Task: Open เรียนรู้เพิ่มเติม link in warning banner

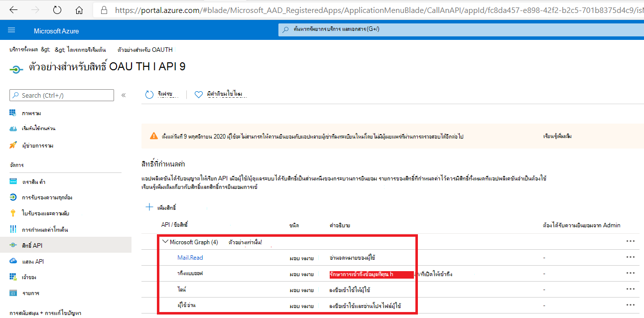Action: tap(557, 136)
